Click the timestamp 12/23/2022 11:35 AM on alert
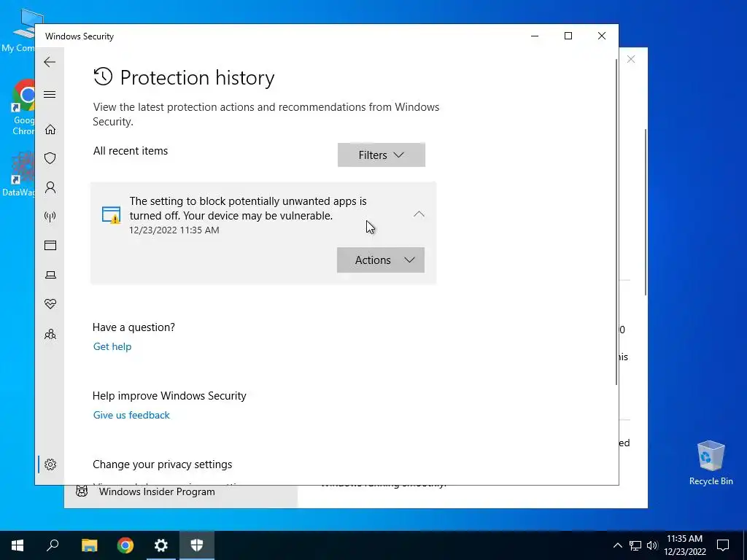 point(174,230)
